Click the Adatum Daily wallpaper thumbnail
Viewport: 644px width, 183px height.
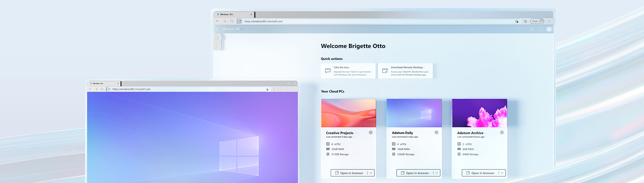click(x=414, y=113)
